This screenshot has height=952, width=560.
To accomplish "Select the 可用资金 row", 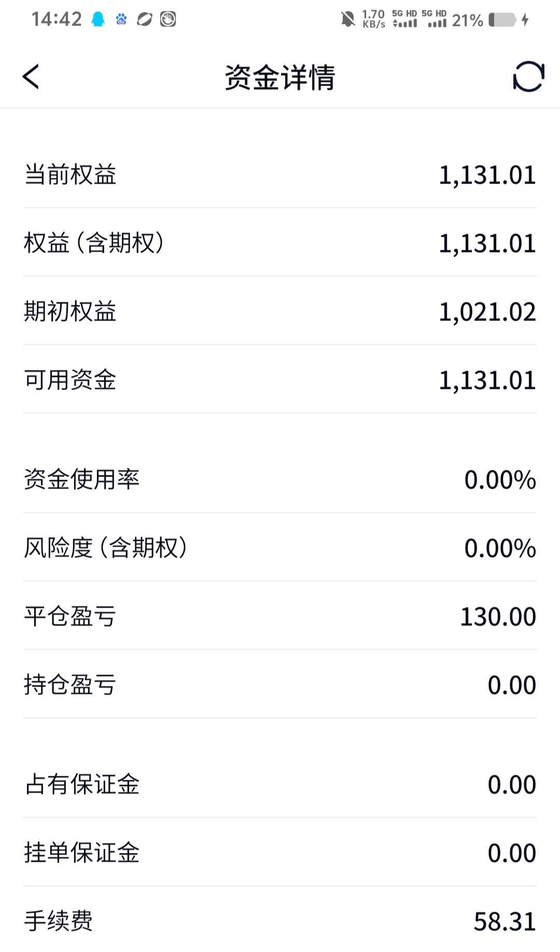I will point(280,380).
